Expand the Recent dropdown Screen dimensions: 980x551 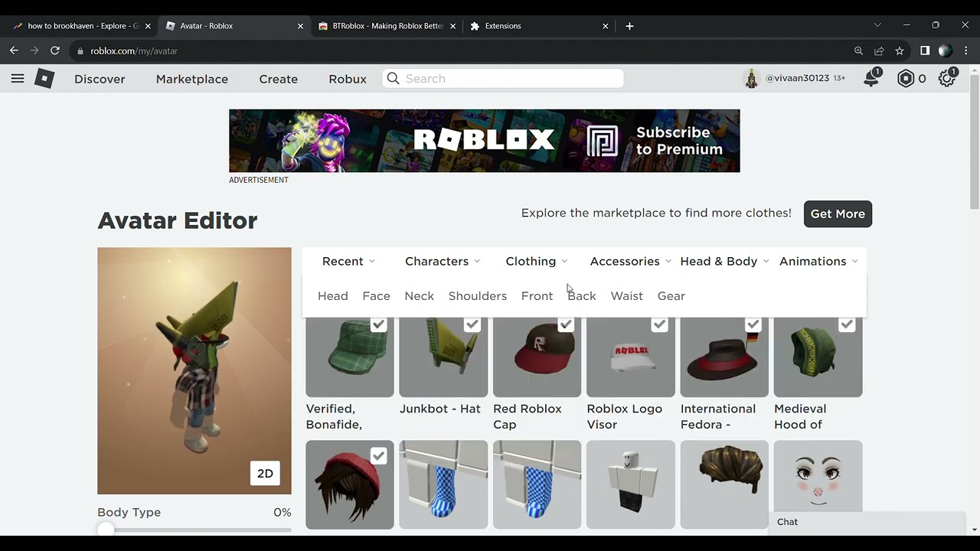tap(348, 261)
